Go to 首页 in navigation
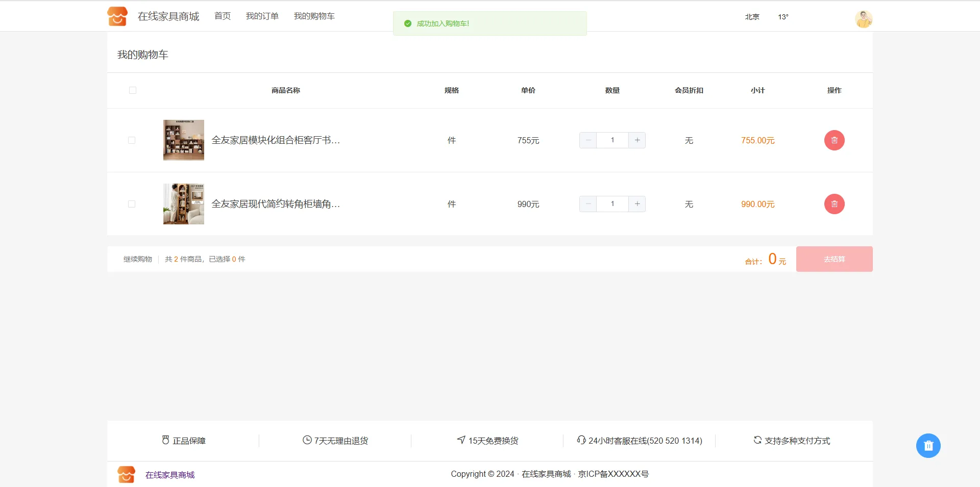The height and width of the screenshot is (487, 980). (x=223, y=16)
